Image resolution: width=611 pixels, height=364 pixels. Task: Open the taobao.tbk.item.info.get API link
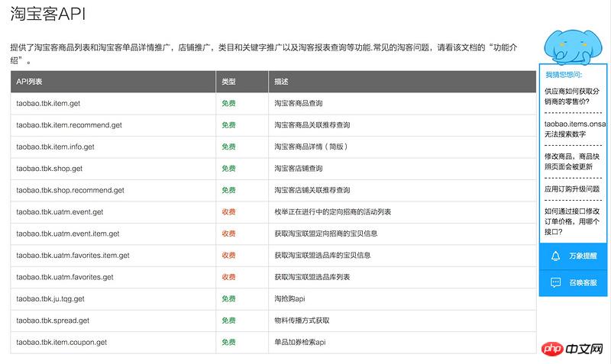[x=55, y=147]
